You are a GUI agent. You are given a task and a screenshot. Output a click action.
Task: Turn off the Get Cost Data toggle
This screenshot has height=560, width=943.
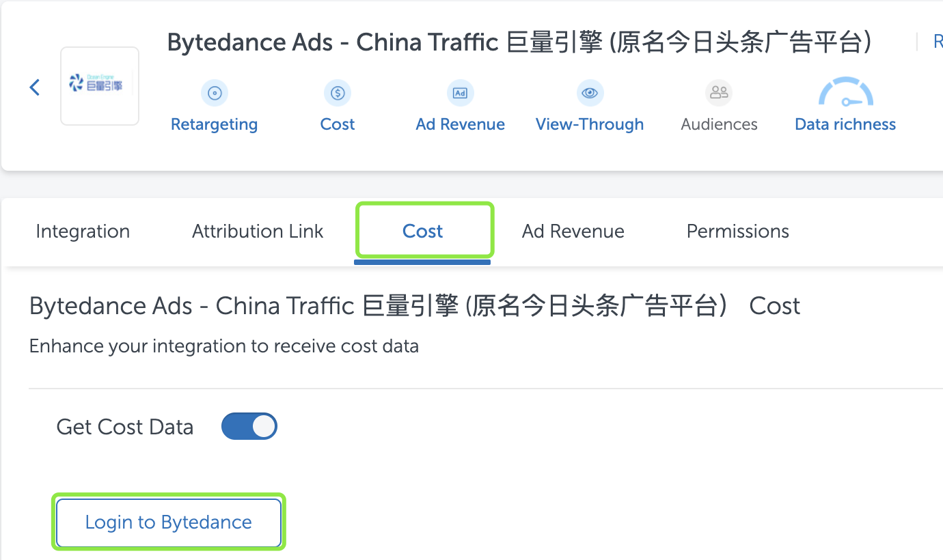point(249,426)
